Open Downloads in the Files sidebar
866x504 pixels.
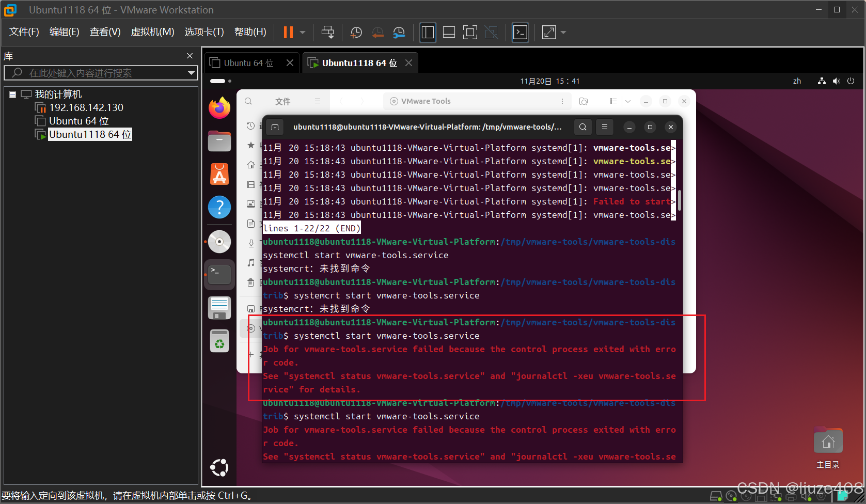250,243
